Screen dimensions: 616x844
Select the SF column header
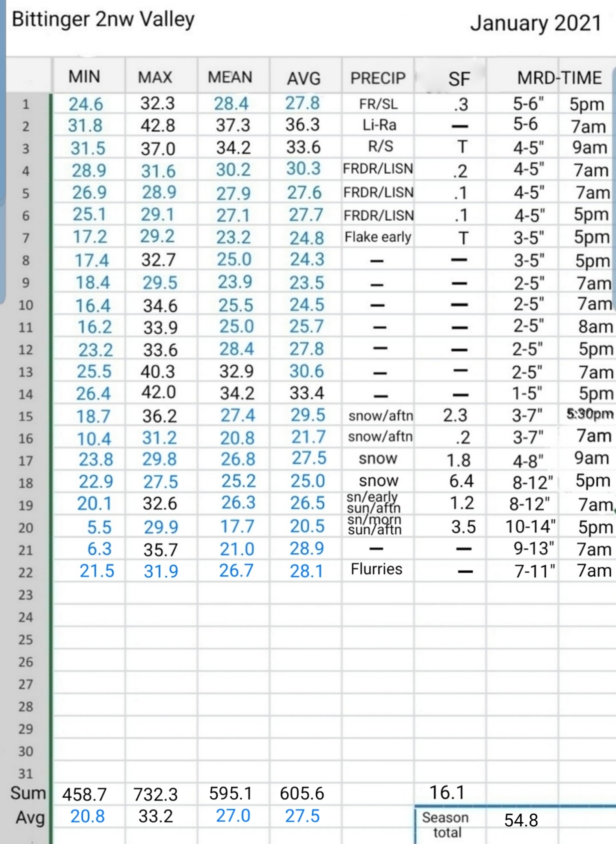point(459,79)
